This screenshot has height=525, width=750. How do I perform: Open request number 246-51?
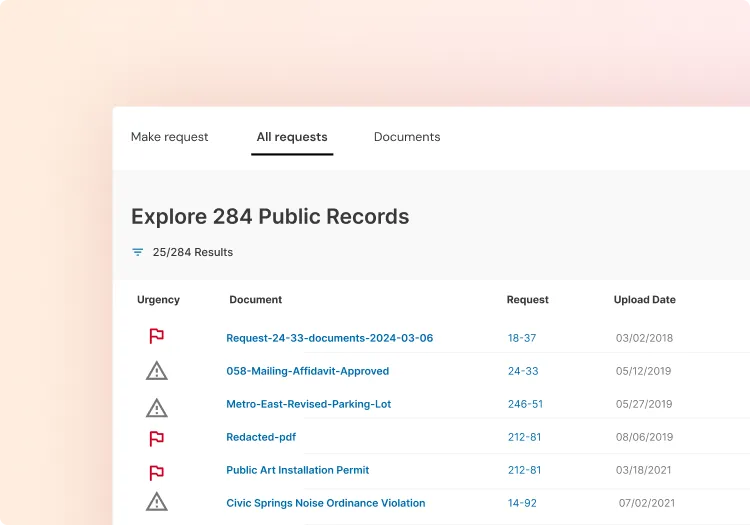tap(525, 404)
